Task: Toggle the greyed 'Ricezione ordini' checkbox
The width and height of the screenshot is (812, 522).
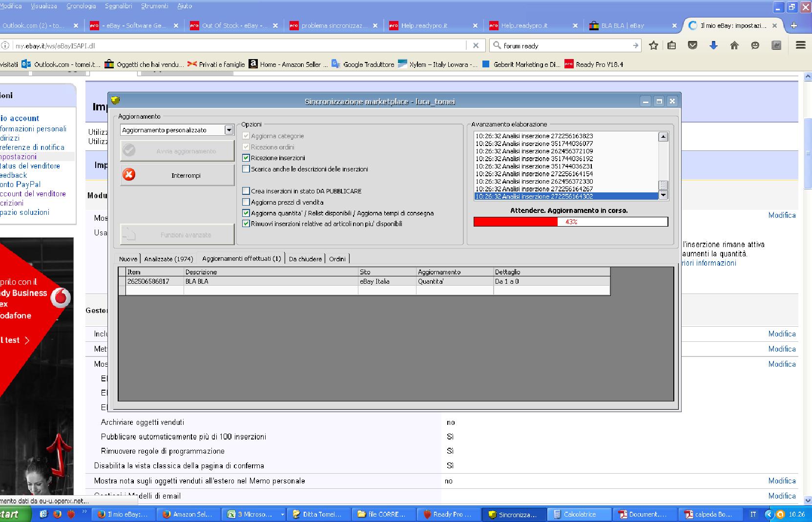Action: pyautogui.click(x=246, y=147)
